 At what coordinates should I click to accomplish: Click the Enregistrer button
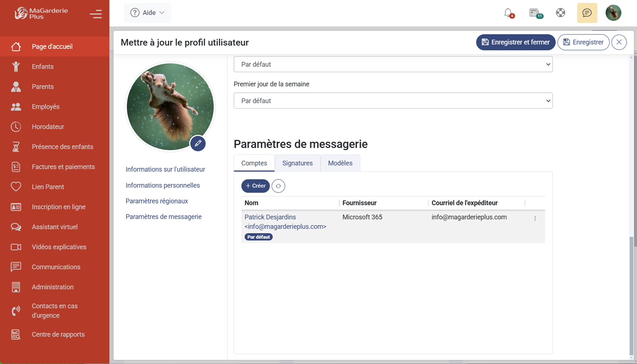coord(583,42)
